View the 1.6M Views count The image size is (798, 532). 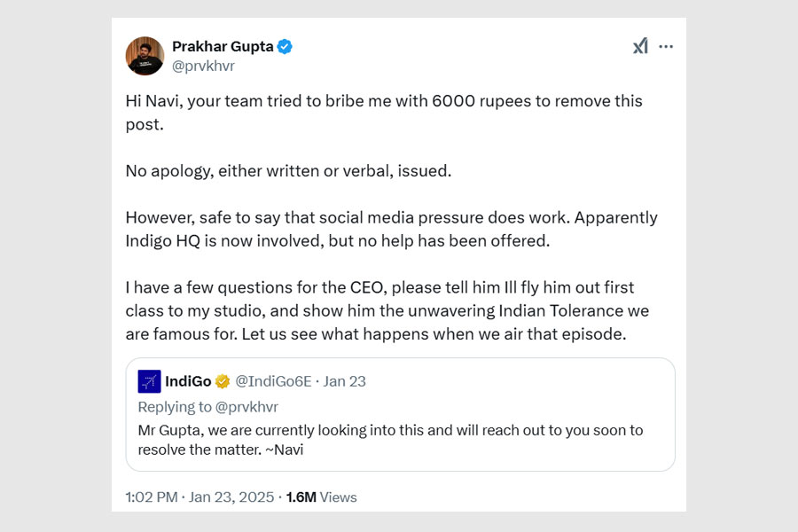click(321, 497)
